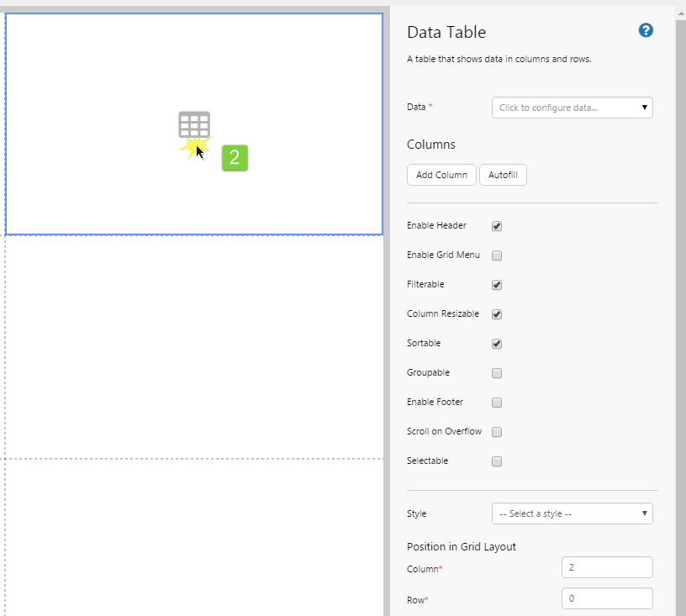Uncheck the Filterable checkbox
The height and width of the screenshot is (616, 686).
click(x=497, y=285)
